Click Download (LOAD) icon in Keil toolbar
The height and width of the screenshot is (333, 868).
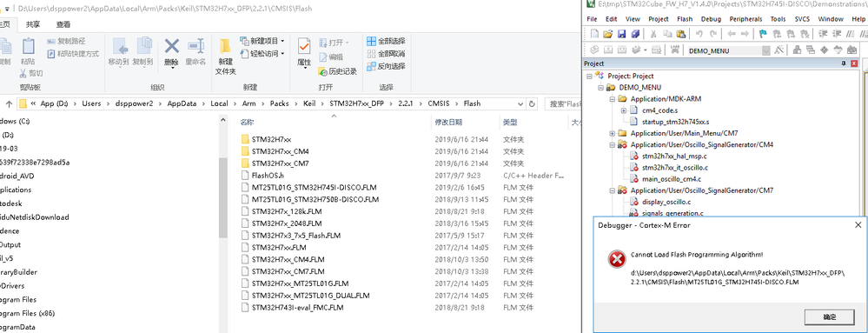(x=675, y=50)
